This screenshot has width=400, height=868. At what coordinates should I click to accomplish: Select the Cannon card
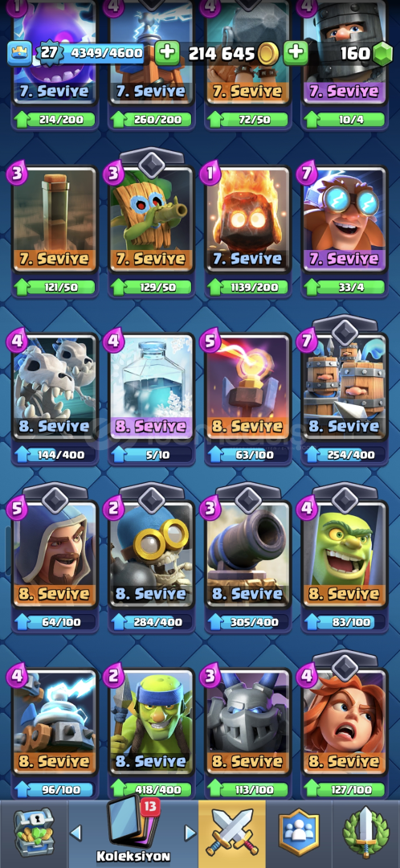coord(247,554)
